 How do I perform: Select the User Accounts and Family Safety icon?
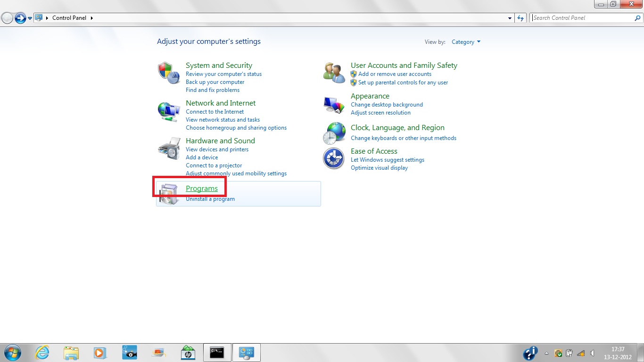[334, 73]
